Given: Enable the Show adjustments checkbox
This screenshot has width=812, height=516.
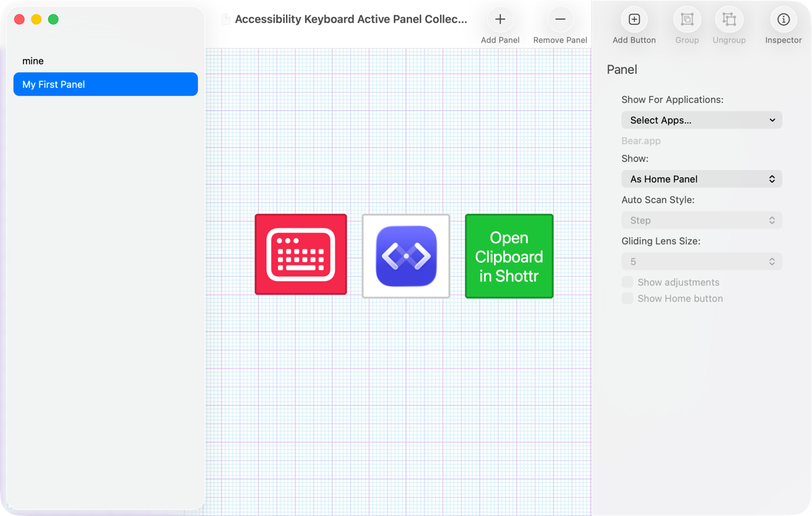Looking at the screenshot, I should [628, 282].
